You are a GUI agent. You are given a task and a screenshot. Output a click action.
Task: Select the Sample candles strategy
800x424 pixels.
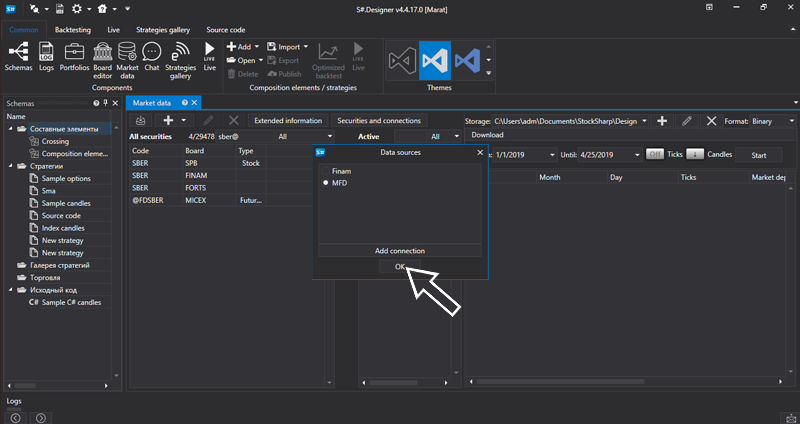pyautogui.click(x=64, y=203)
